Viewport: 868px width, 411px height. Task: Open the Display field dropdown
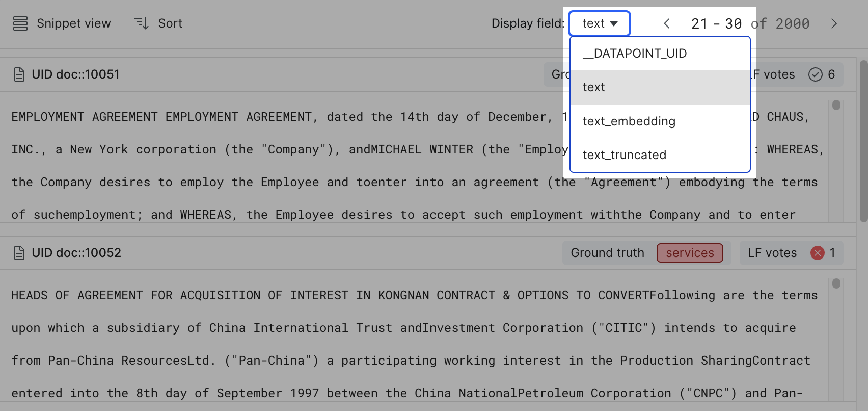(x=600, y=23)
